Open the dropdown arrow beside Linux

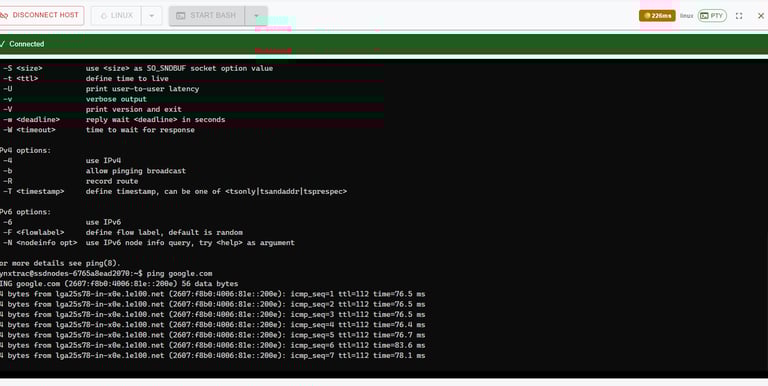pyautogui.click(x=151, y=16)
